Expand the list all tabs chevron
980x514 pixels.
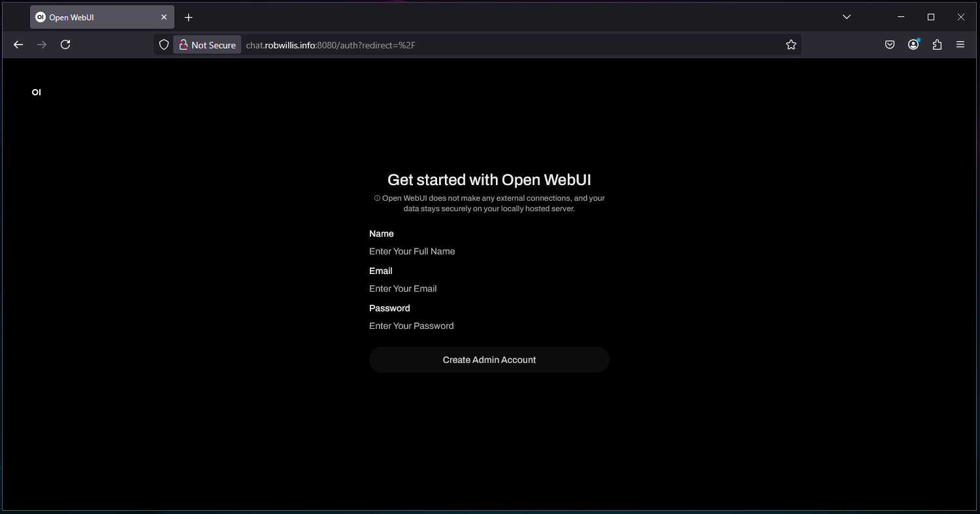(847, 17)
